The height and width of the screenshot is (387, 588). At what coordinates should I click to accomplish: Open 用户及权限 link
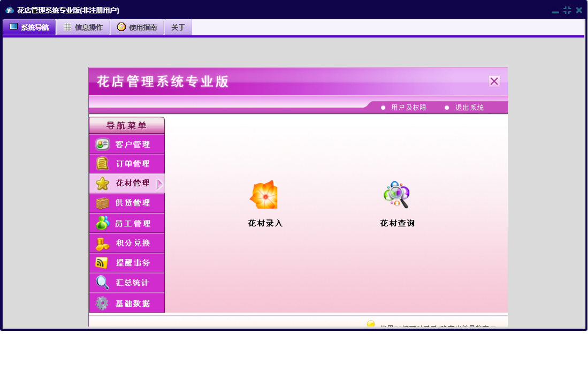point(408,108)
